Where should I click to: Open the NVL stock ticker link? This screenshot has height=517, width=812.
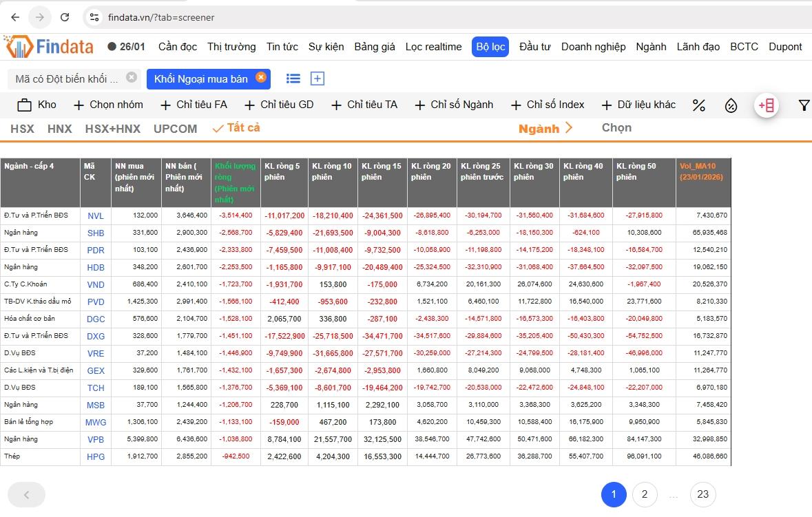[96, 215]
